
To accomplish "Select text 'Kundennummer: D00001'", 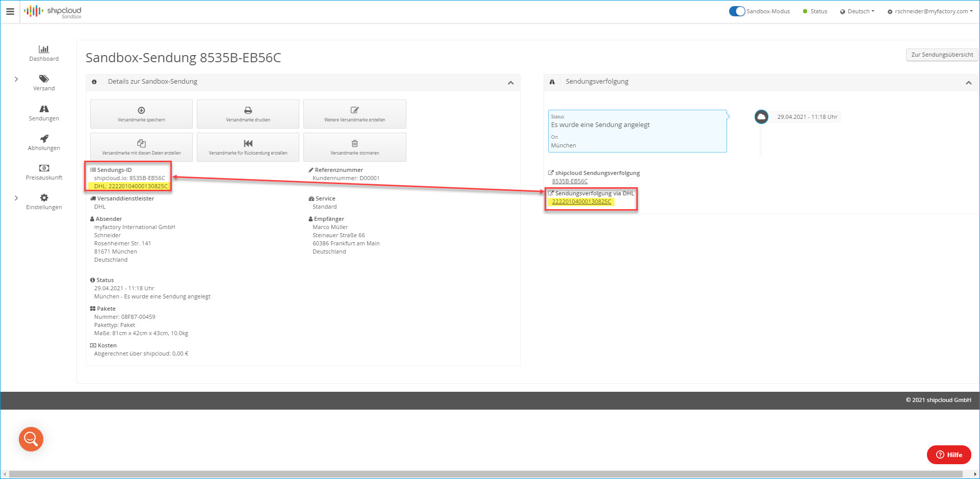I will [x=346, y=178].
